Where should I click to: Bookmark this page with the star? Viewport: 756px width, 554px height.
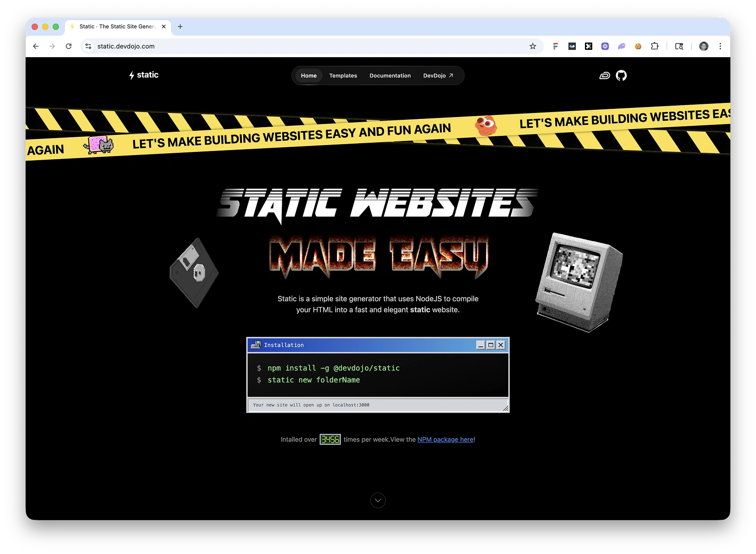tap(533, 46)
